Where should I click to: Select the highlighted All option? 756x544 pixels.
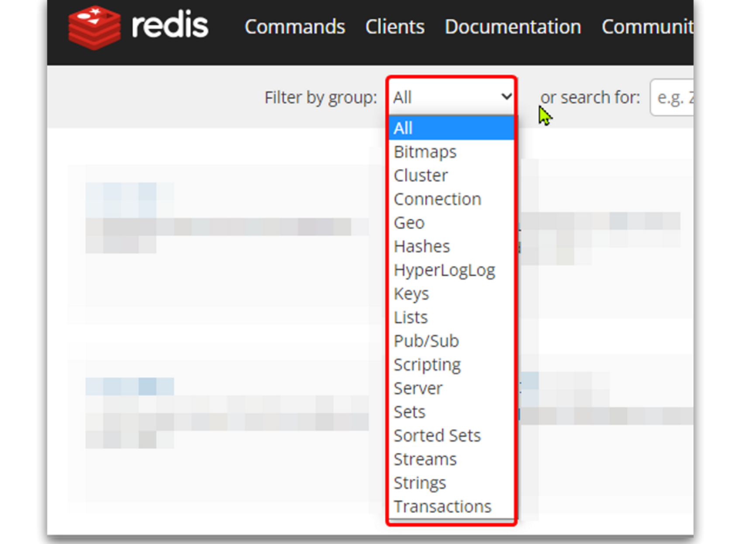(452, 128)
